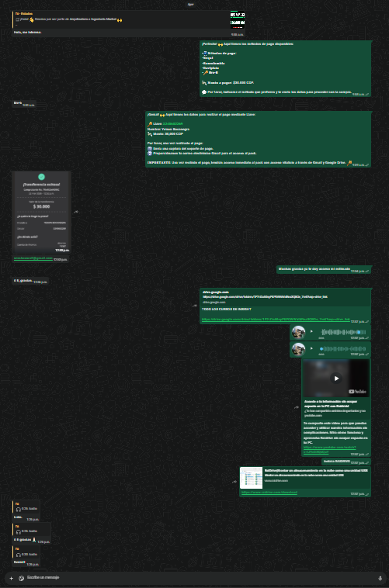Seek within second voice note waveform
This screenshot has height=588, width=389.
(343, 349)
